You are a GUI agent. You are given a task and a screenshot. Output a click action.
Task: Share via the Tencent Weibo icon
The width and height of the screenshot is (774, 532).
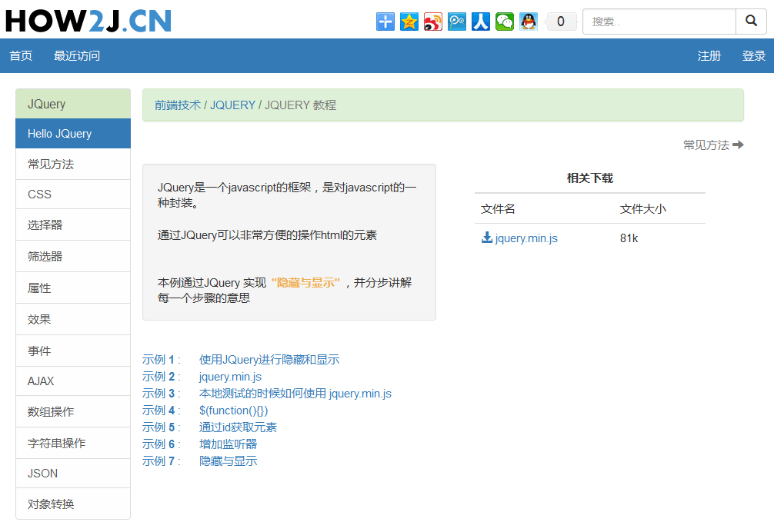pyautogui.click(x=456, y=22)
